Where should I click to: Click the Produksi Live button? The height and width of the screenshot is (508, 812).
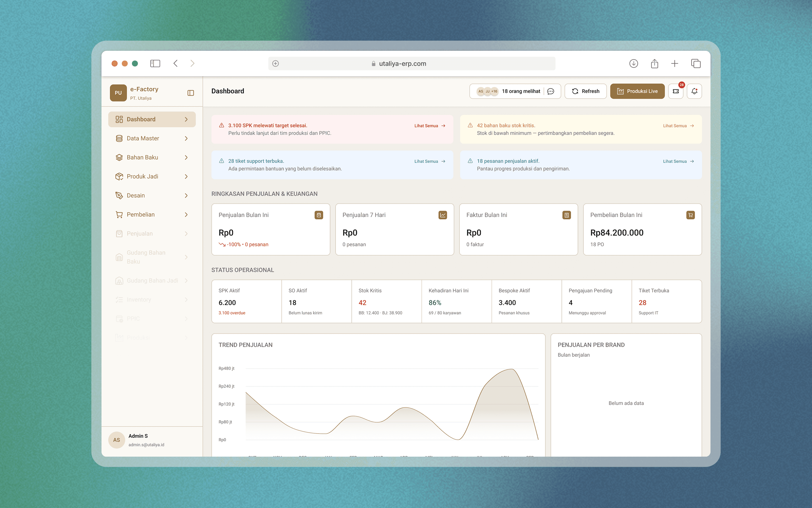(637, 91)
